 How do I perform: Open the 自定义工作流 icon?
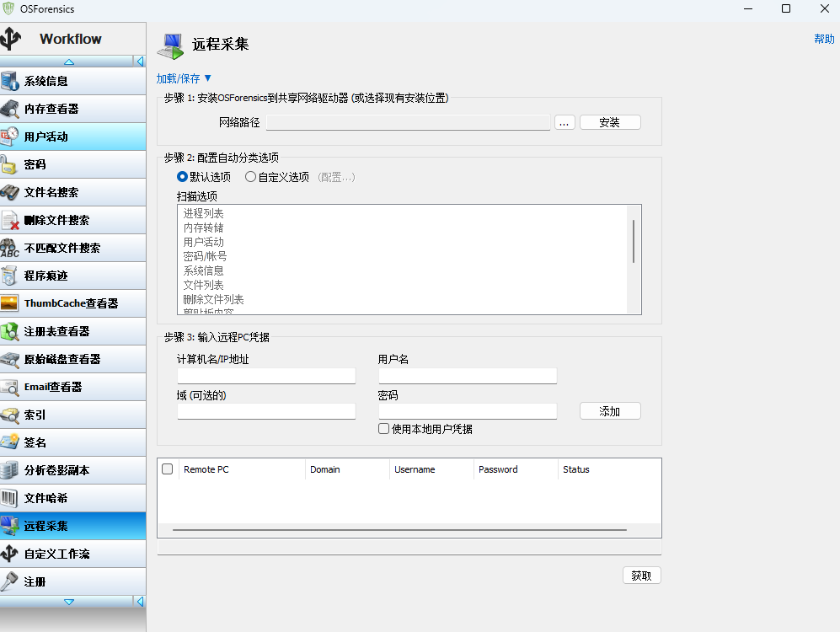pyautogui.click(x=9, y=554)
